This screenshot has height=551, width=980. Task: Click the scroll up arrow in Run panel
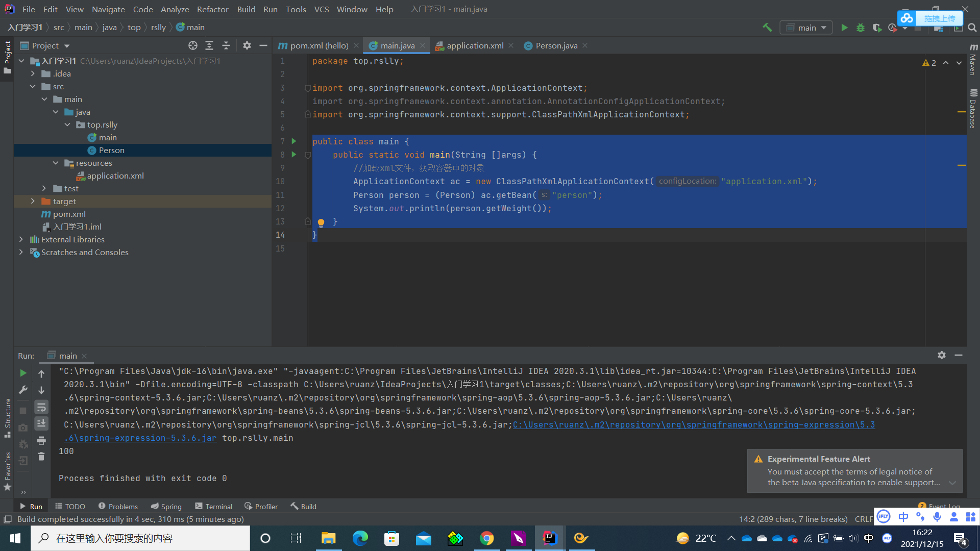point(41,373)
